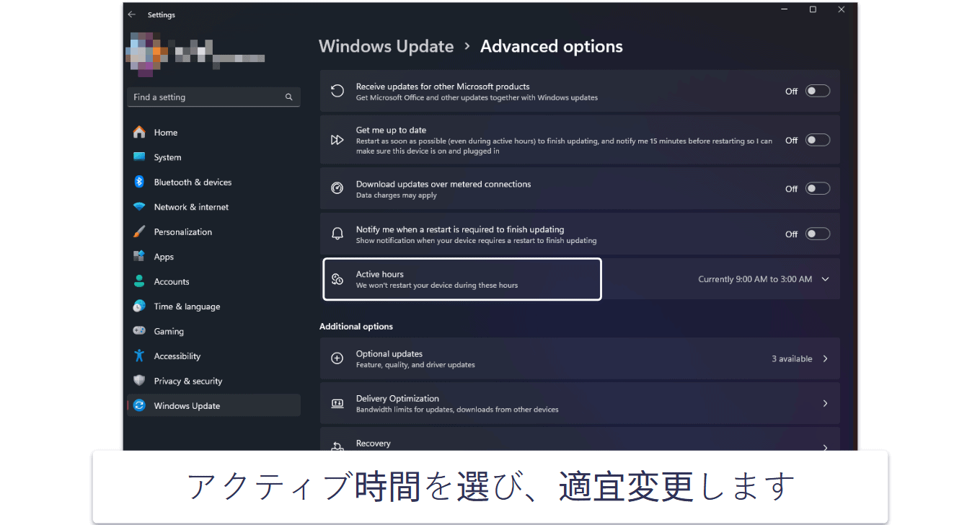Click the plus-circle icon beside Optional updates
The width and height of the screenshot is (980, 525).
click(x=337, y=358)
